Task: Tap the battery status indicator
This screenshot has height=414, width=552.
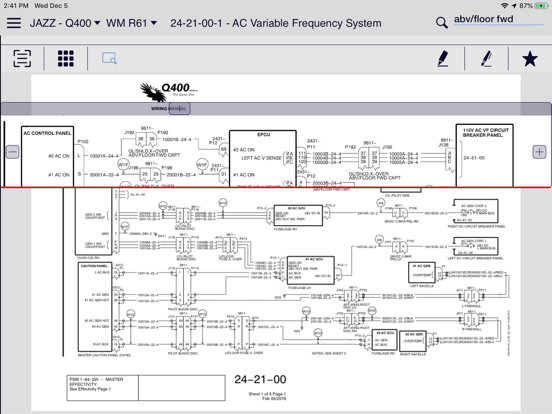Action: click(x=541, y=6)
